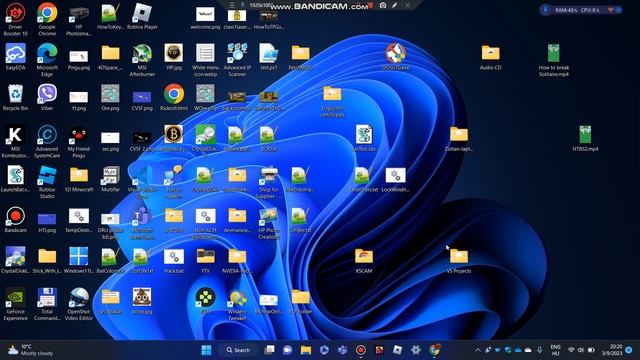Select the Rickroll.html Chrome file
The width and height of the screenshot is (640, 360).
coord(174,98)
